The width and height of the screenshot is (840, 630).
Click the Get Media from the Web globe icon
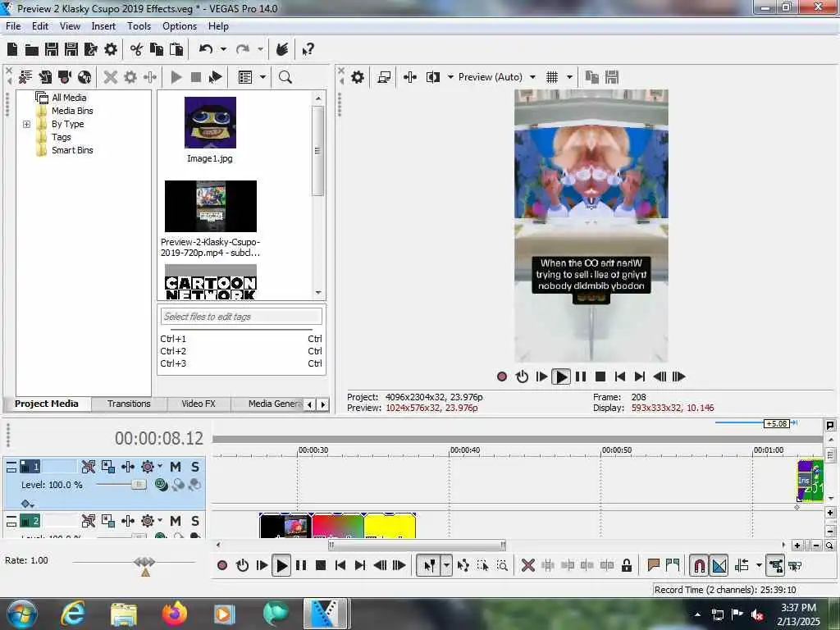click(84, 77)
